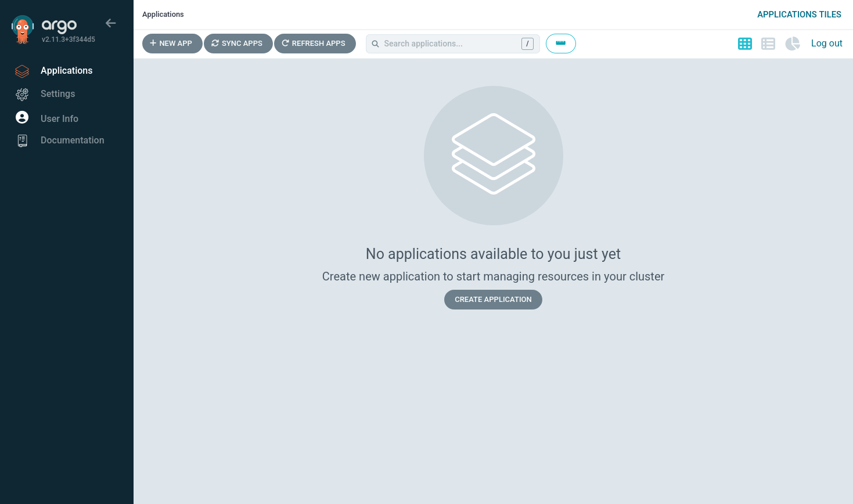Click the magnifier icon in the search box
Image resolution: width=853 pixels, height=504 pixels.
[x=375, y=44]
